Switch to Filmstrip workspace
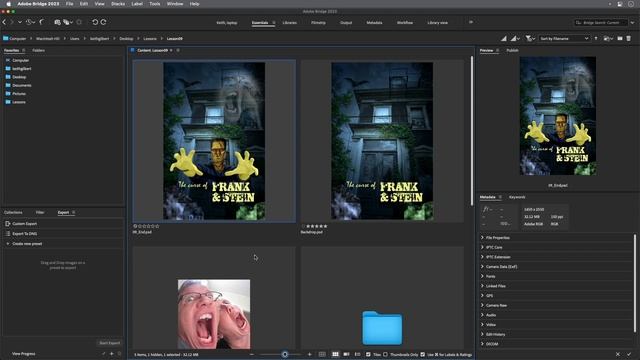640x360 pixels. tap(318, 22)
